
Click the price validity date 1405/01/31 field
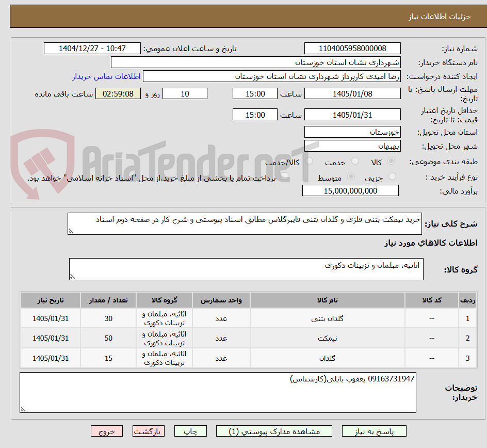352,115
